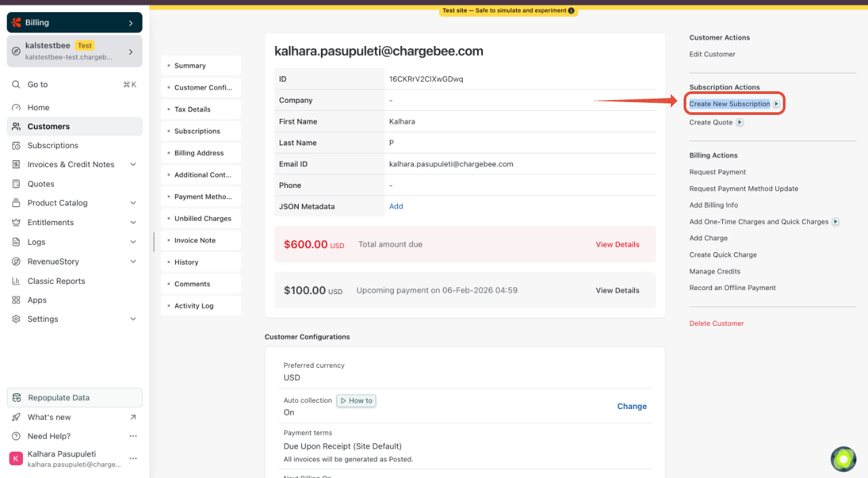868x478 pixels.
Task: Expand Invoices & Credit Notes menu
Action: pyautogui.click(x=133, y=164)
